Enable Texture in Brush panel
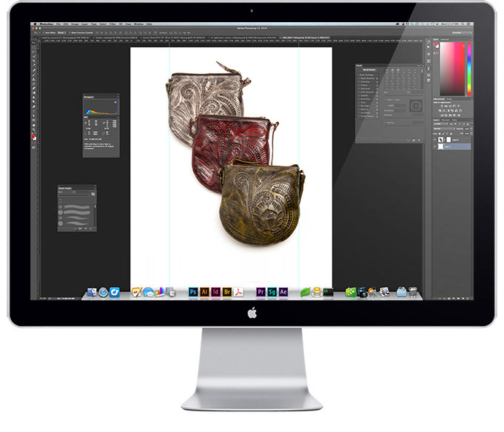504x432 pixels. coord(359,85)
